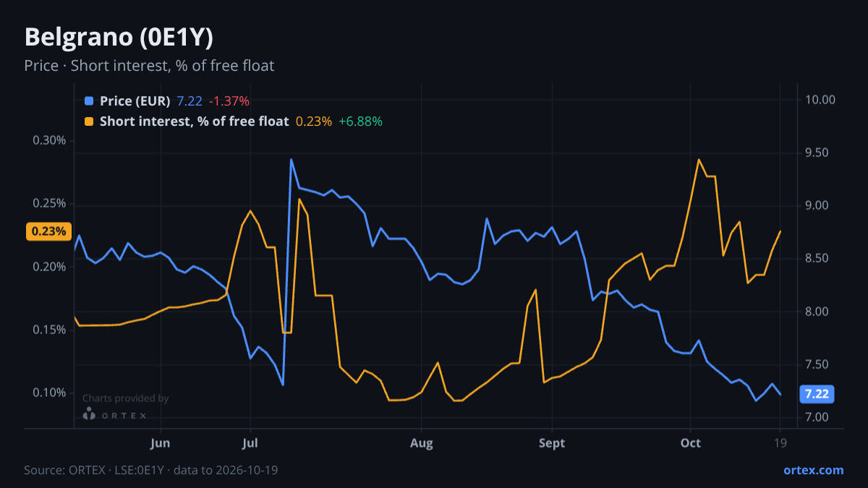Click the Aug x-axis label
The width and height of the screenshot is (868, 488).
pos(421,443)
